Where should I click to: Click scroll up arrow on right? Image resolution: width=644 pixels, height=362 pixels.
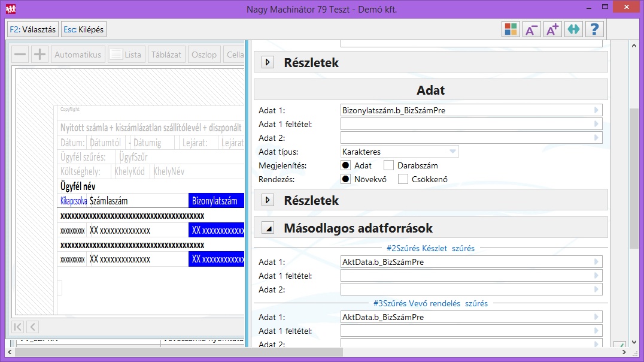point(634,46)
